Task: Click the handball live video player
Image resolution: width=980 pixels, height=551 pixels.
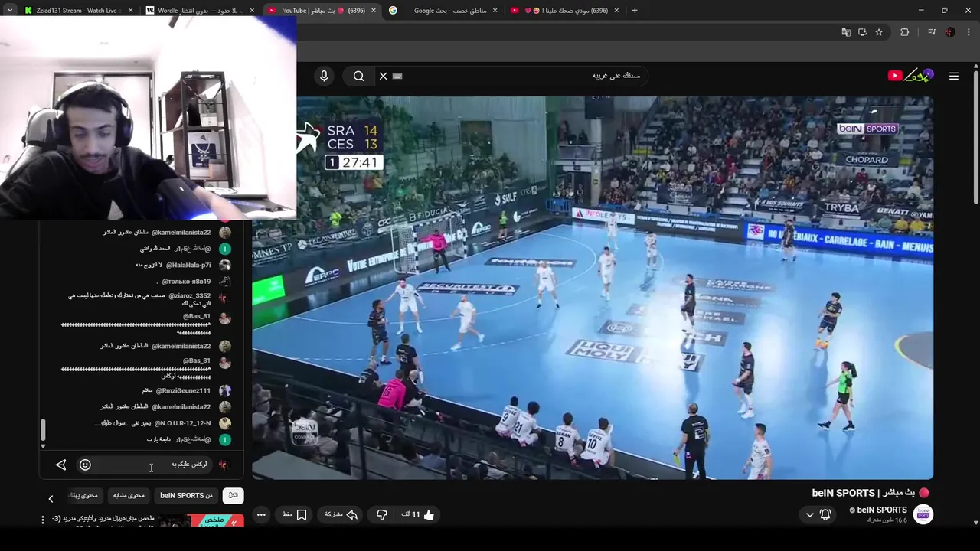Action: (x=593, y=288)
